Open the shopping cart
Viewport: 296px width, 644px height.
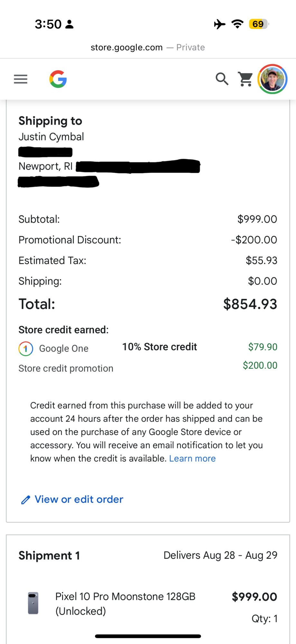click(x=245, y=79)
